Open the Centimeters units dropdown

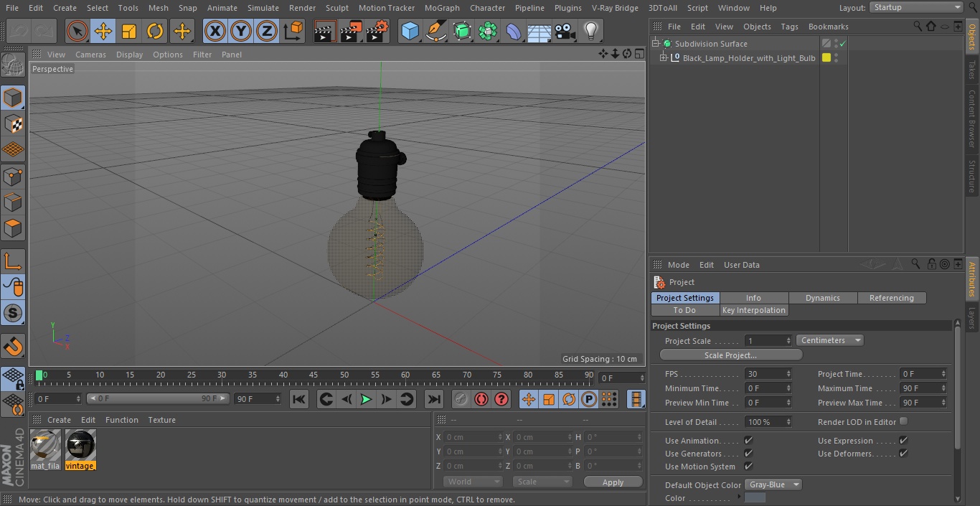(829, 340)
